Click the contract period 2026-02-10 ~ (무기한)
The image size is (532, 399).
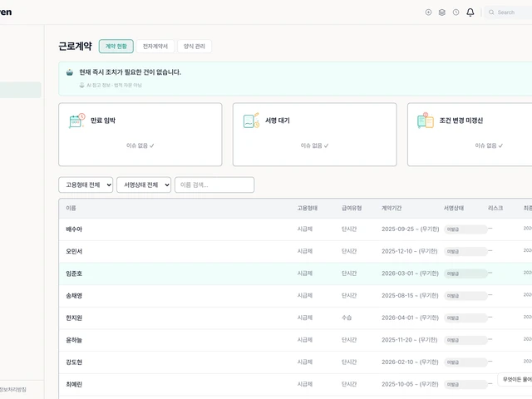coord(410,362)
